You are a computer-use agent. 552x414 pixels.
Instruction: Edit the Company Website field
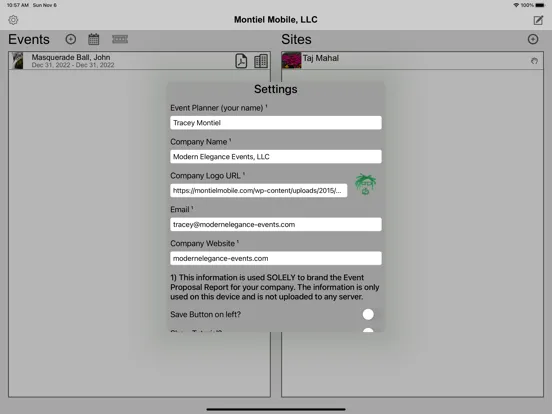coord(276,258)
